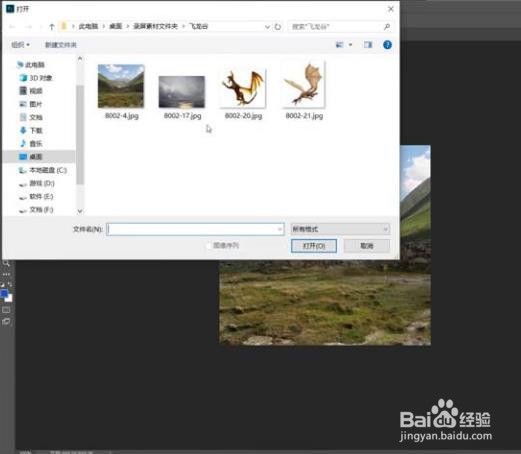Open 3D Objects folder in sidebar
Viewport: 521px width, 454px height.
click(x=36, y=78)
